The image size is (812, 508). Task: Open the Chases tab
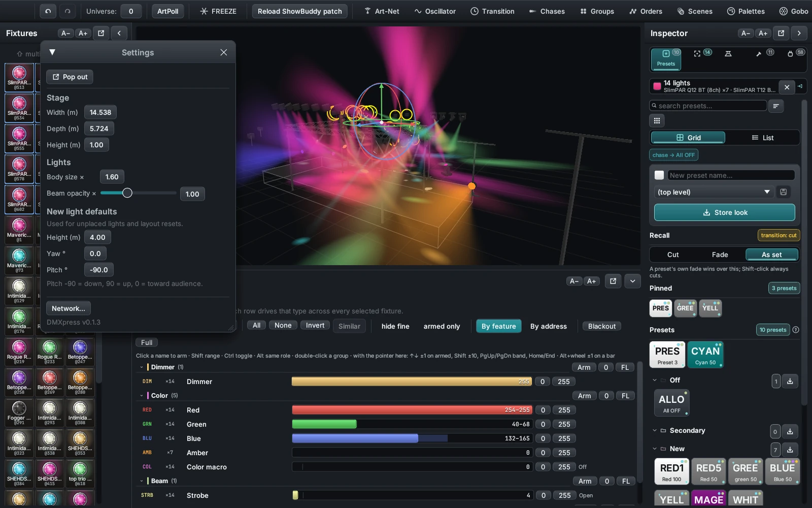pos(547,11)
